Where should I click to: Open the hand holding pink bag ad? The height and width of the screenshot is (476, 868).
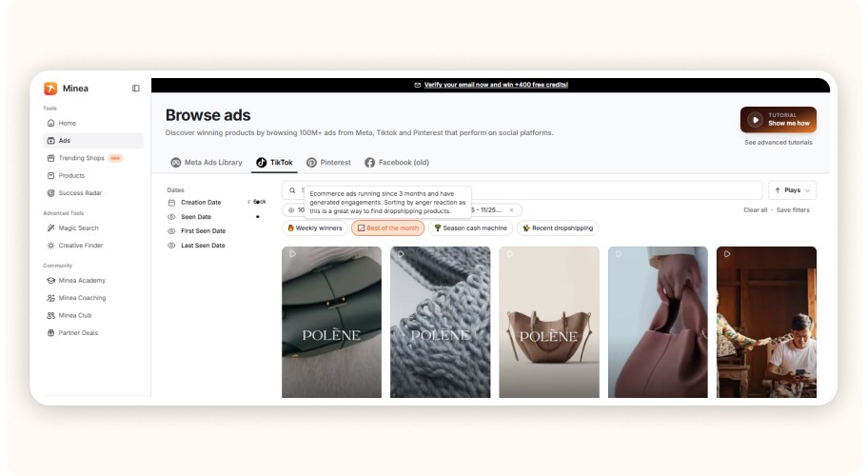(658, 322)
